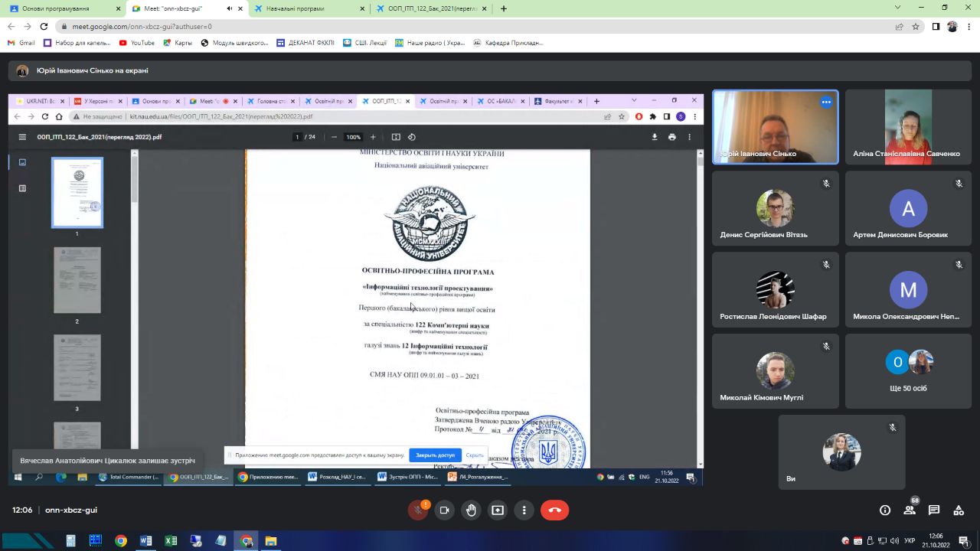
Task: Open the notification center in system tray
Action: 965,540
